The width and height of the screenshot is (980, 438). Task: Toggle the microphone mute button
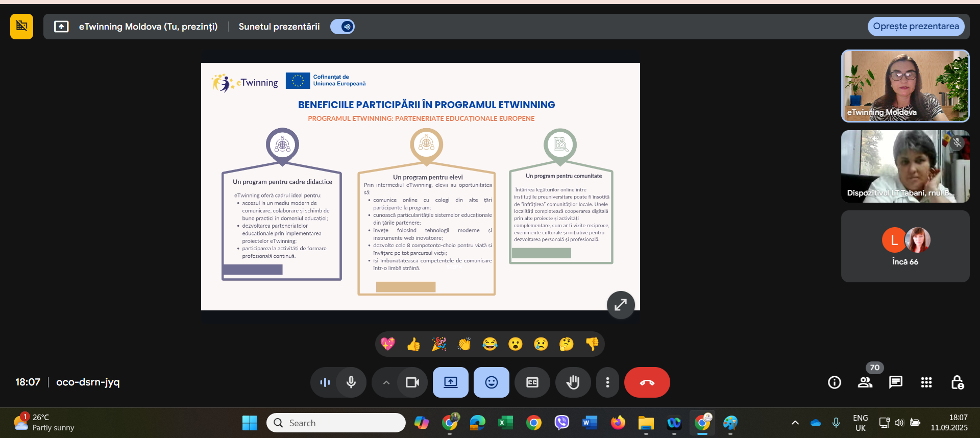click(351, 382)
